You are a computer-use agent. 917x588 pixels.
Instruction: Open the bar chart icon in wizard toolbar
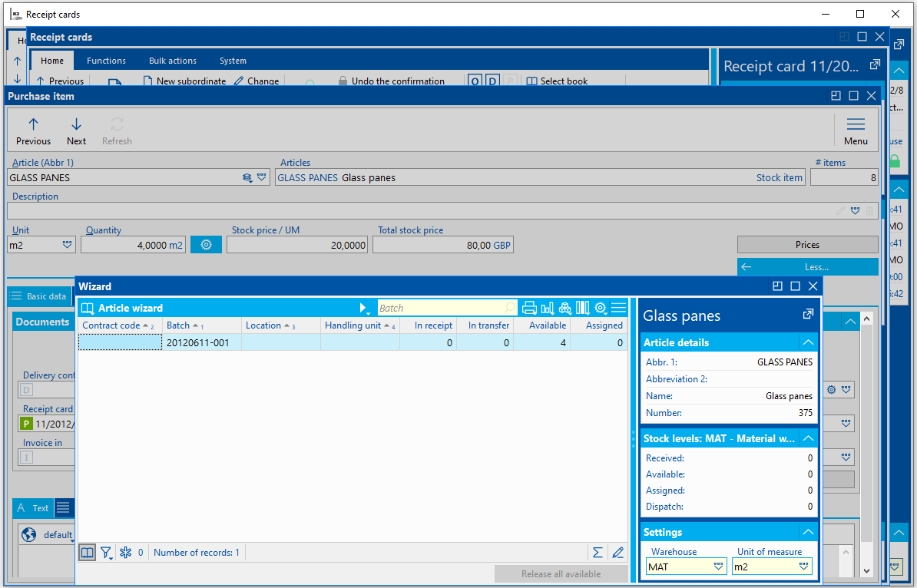click(548, 308)
